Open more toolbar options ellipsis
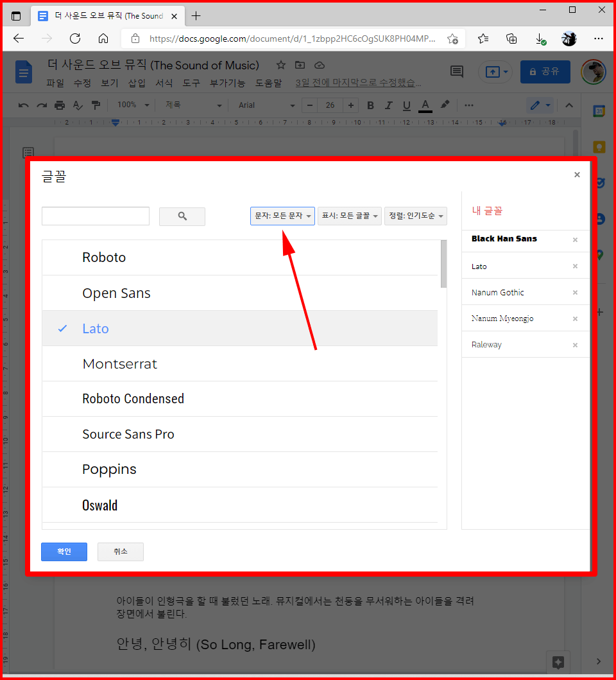616x680 pixels. pos(468,105)
